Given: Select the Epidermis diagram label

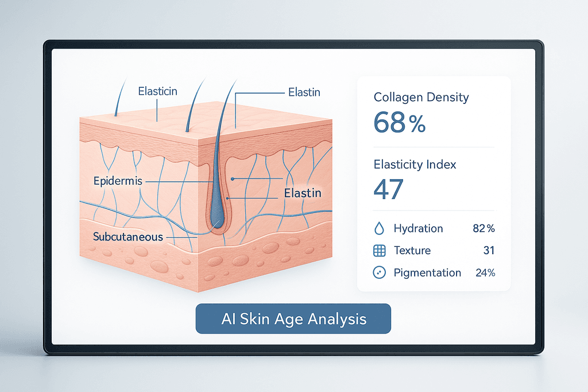Looking at the screenshot, I should pos(117,181).
